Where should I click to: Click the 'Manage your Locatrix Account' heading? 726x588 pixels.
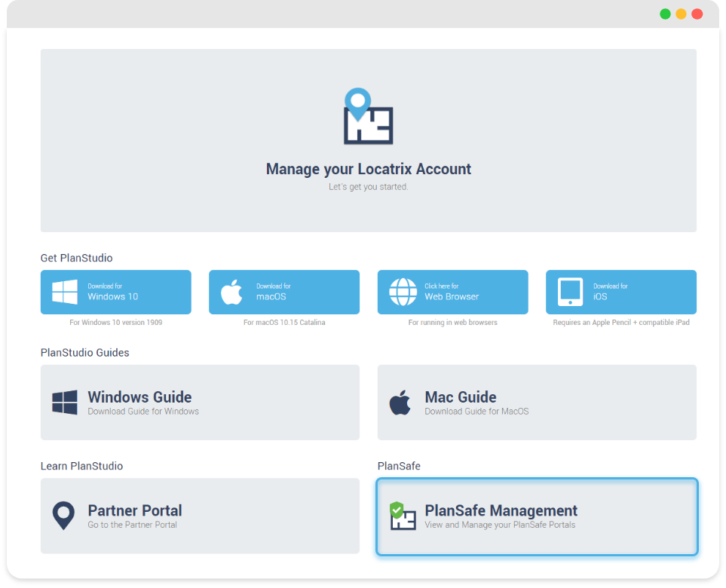click(x=368, y=169)
